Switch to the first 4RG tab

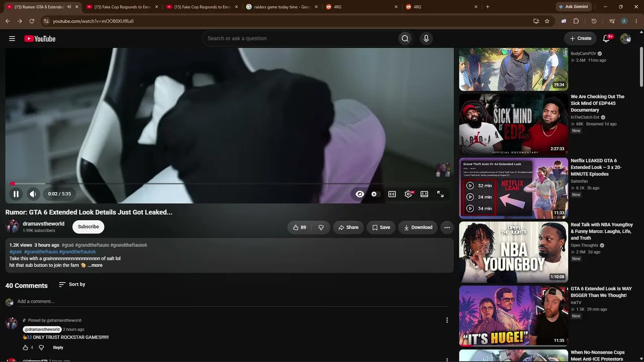click(362, 7)
